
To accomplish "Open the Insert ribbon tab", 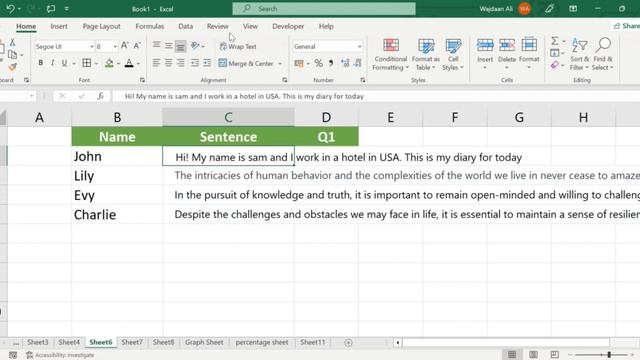I will click(59, 26).
